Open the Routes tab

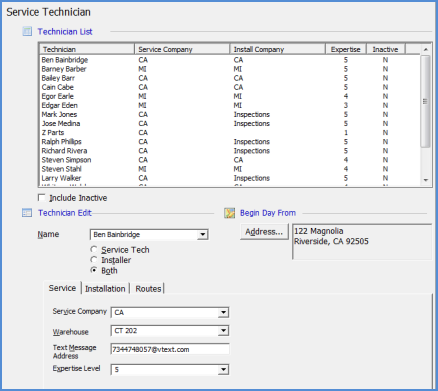(148, 289)
